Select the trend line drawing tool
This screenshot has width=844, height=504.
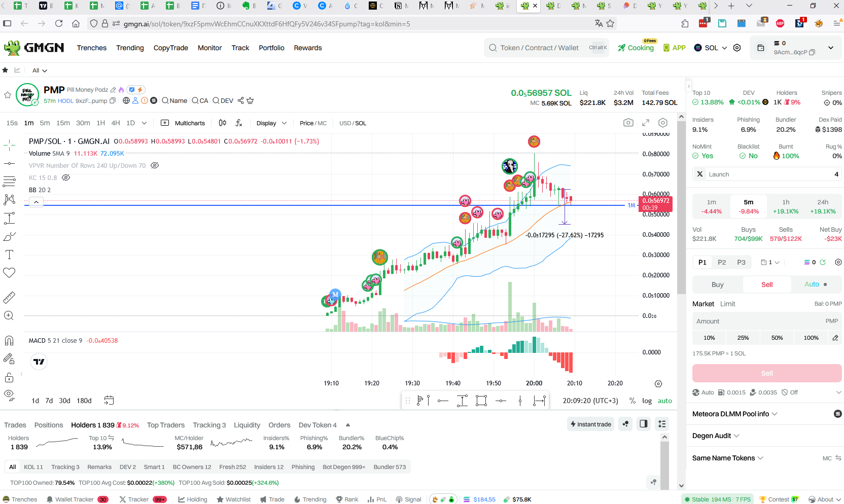point(9,164)
